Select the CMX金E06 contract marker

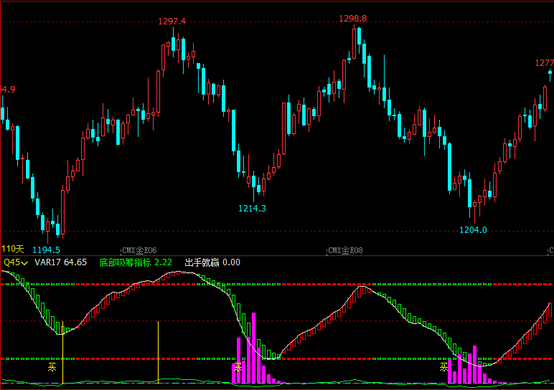139,250
